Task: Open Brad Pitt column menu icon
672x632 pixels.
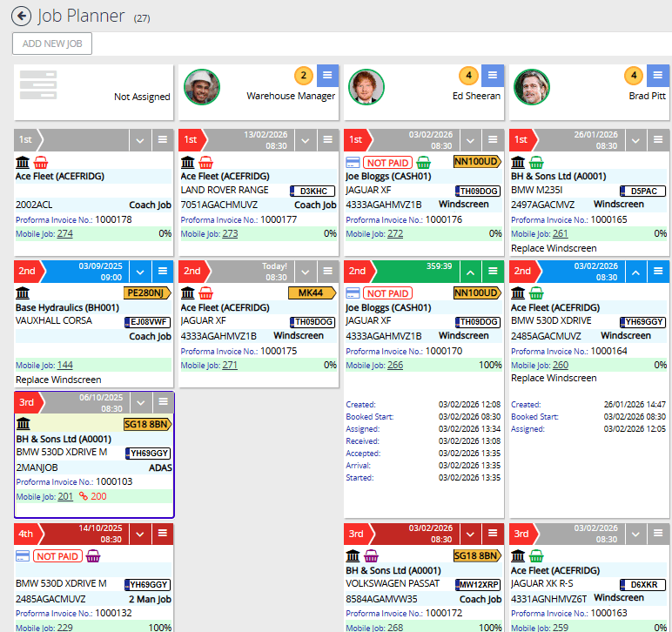Action: pyautogui.click(x=658, y=76)
